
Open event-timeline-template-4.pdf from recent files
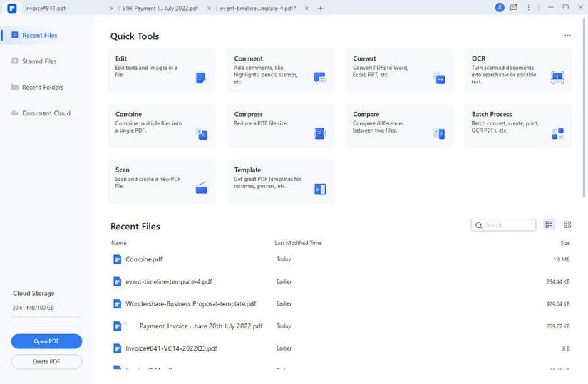coord(169,281)
